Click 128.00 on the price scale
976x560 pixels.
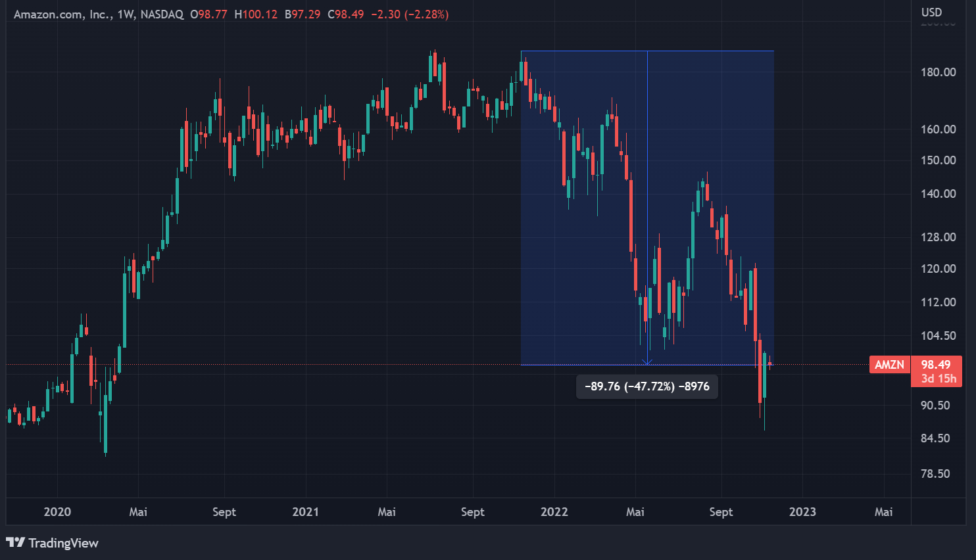938,237
